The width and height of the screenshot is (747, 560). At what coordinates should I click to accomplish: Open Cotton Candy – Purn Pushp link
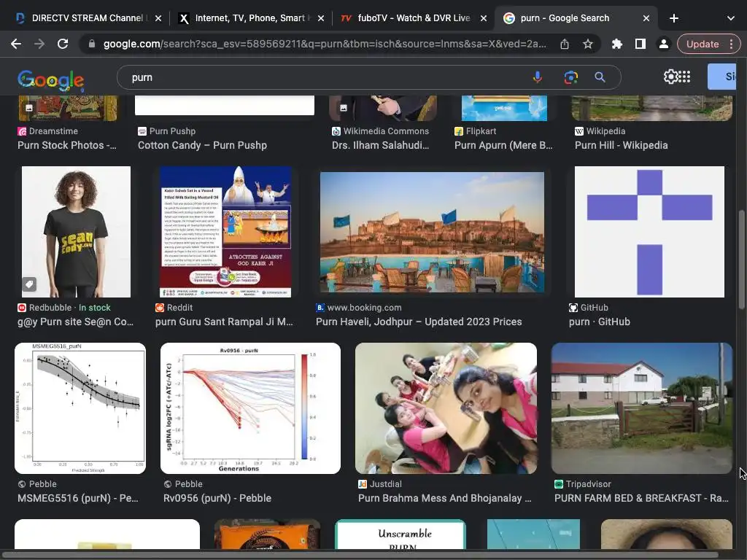coord(202,145)
